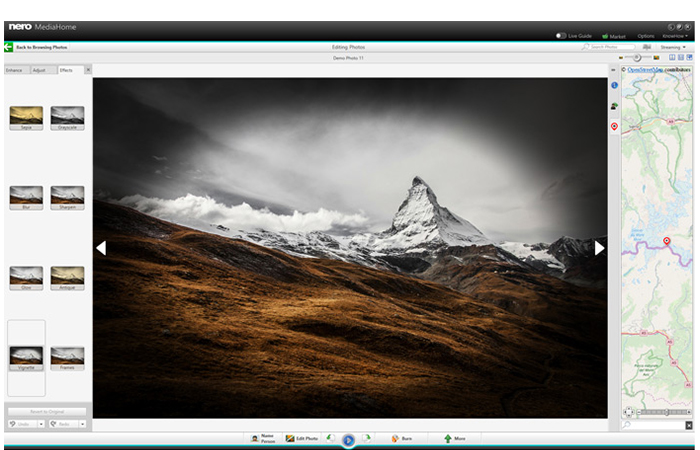
Task: Go back with green arrow icon
Action: coord(8,47)
